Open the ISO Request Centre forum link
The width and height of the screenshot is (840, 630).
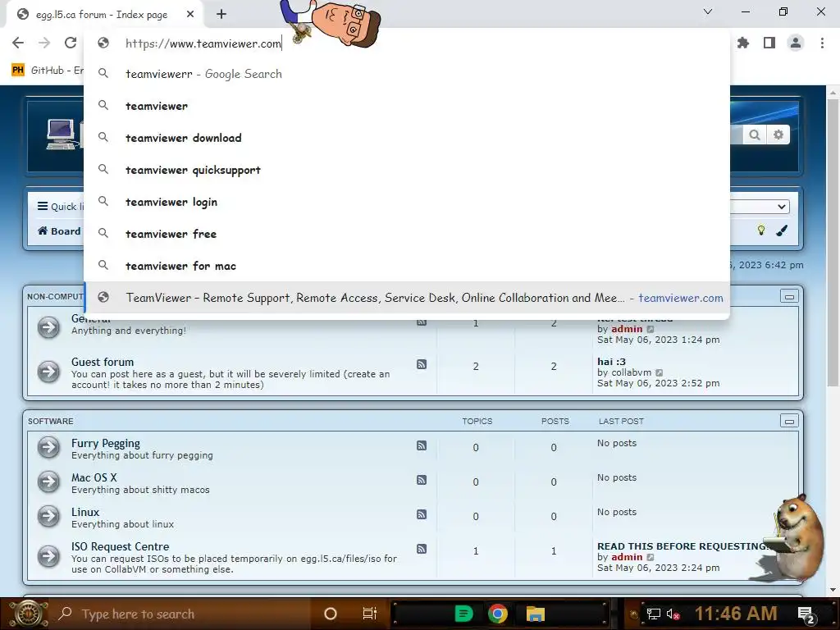coord(120,546)
